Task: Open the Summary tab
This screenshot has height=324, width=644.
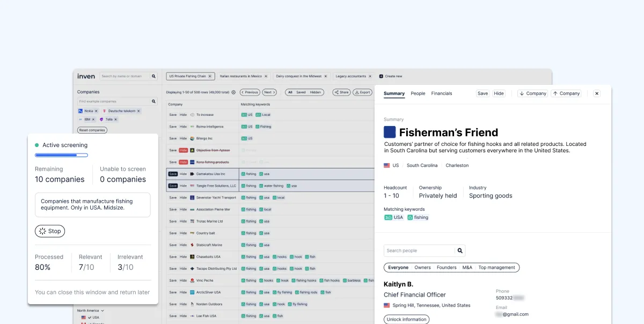Action: click(394, 93)
